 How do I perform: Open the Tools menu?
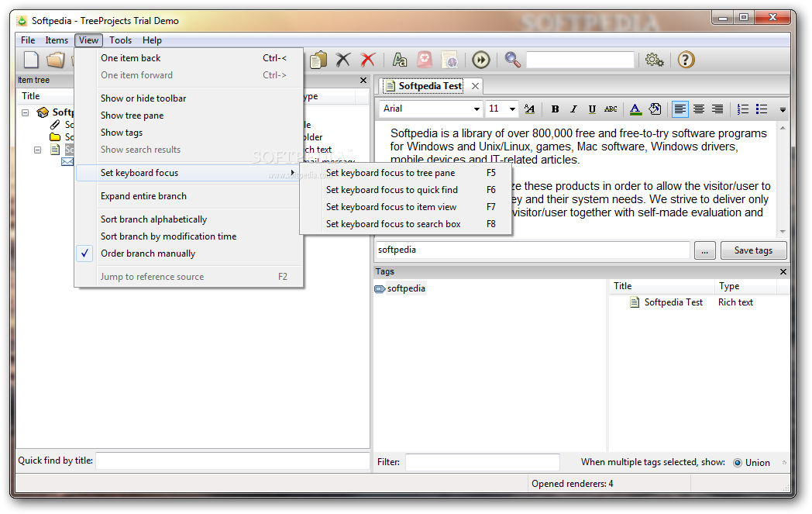click(120, 40)
